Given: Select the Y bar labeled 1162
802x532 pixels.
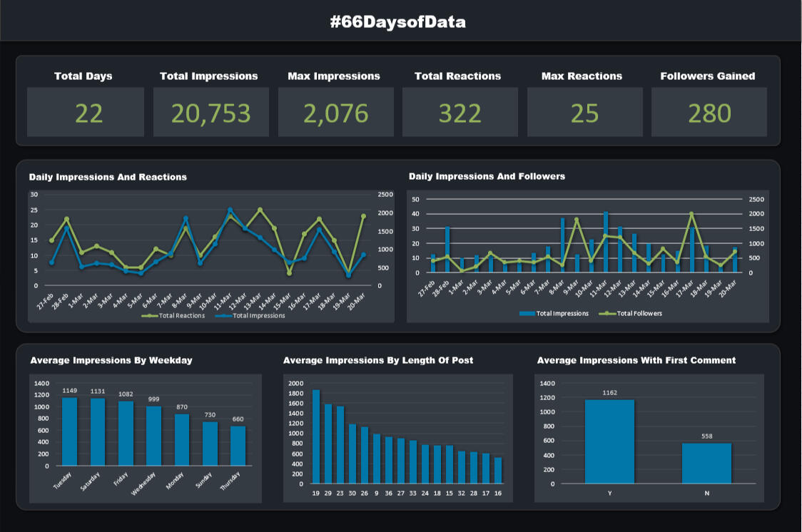Looking at the screenshot, I should [x=609, y=441].
